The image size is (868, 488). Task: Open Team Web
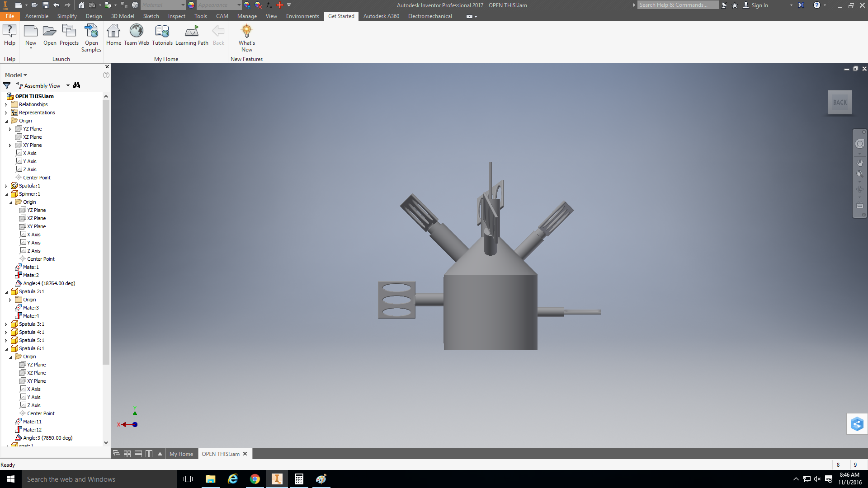137,35
